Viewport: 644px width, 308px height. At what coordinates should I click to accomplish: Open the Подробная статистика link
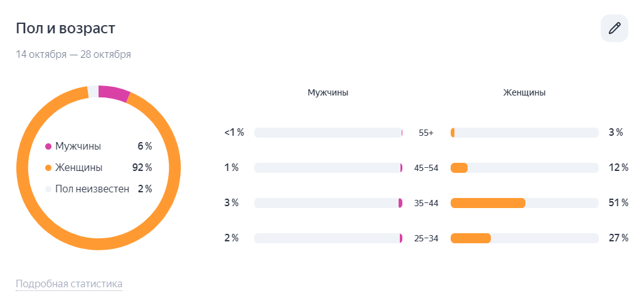point(69,283)
